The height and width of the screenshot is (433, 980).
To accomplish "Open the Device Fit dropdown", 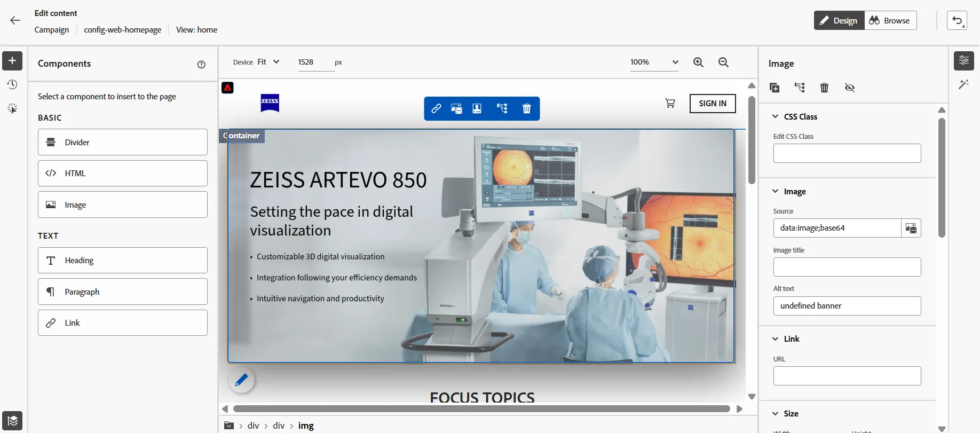I will 268,62.
